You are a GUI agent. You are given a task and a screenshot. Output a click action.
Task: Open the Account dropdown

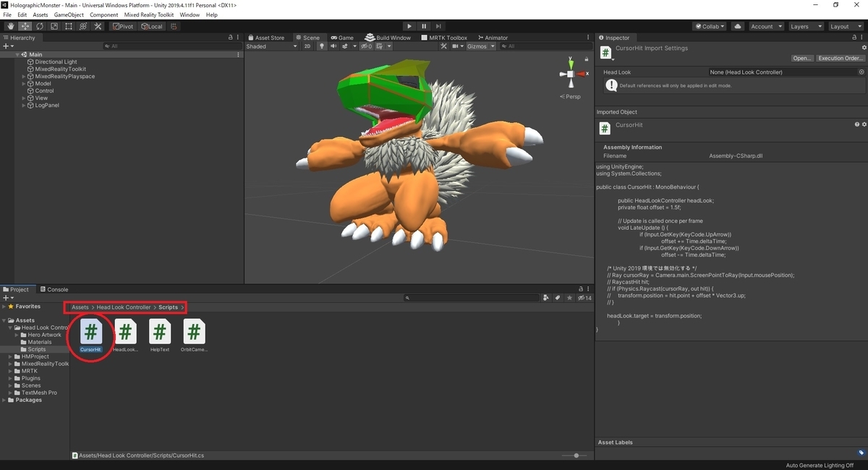coord(765,26)
